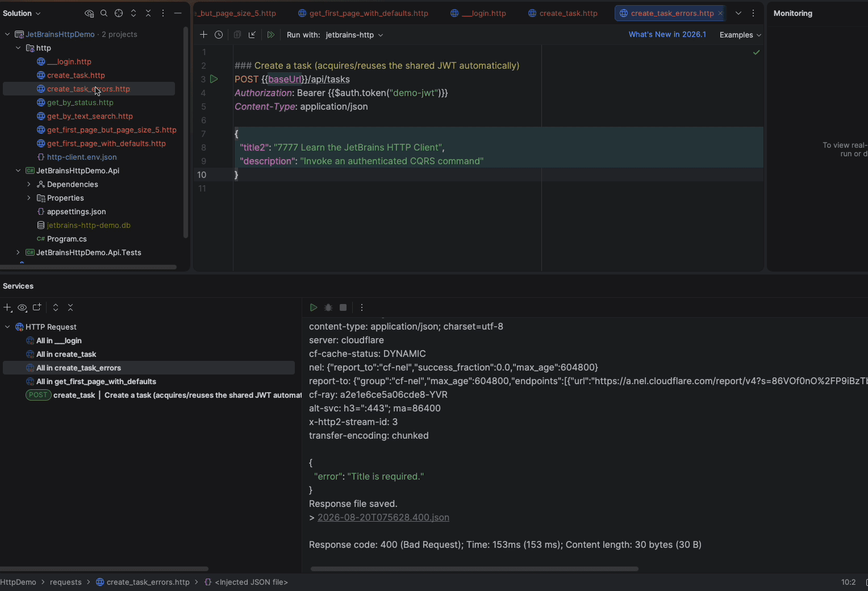
Task: Switch to get_first_page_with_defaults.http tab
Action: click(363, 13)
